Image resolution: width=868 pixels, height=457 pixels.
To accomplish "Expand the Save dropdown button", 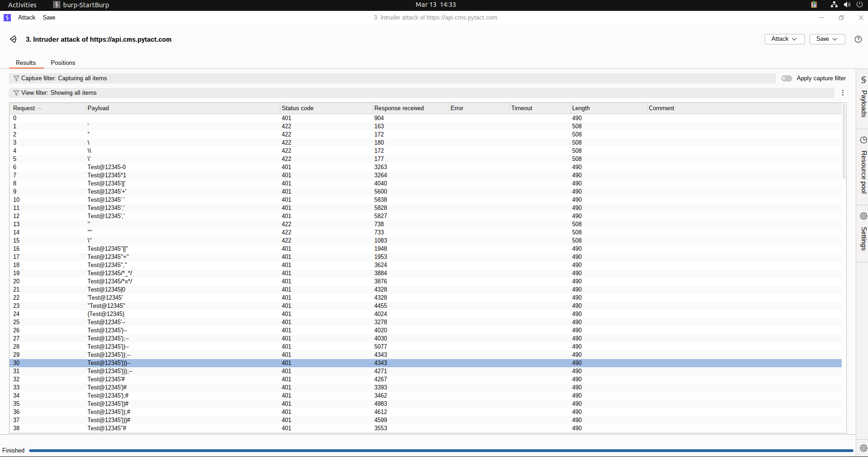I will [827, 39].
